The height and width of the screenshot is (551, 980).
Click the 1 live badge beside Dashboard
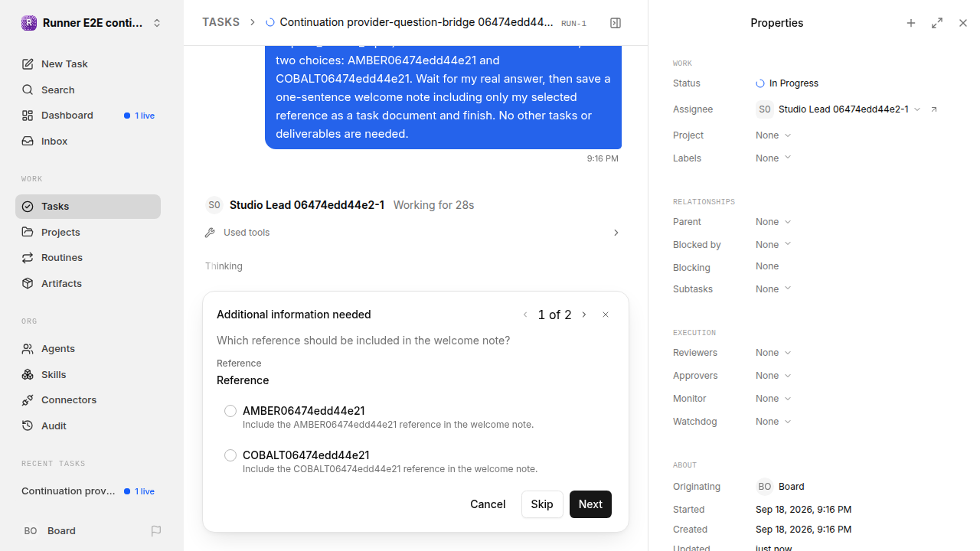139,116
